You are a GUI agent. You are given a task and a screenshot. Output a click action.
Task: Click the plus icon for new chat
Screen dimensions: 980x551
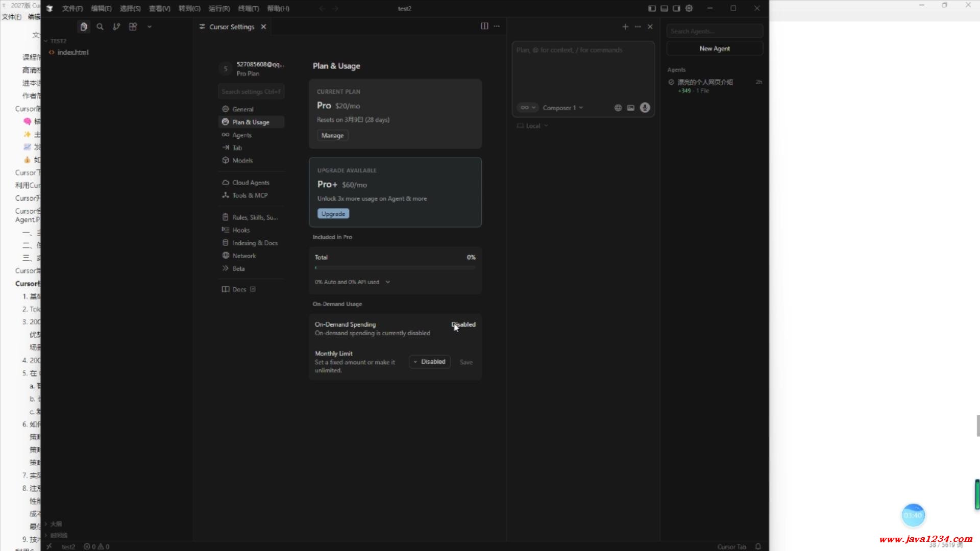click(x=625, y=27)
